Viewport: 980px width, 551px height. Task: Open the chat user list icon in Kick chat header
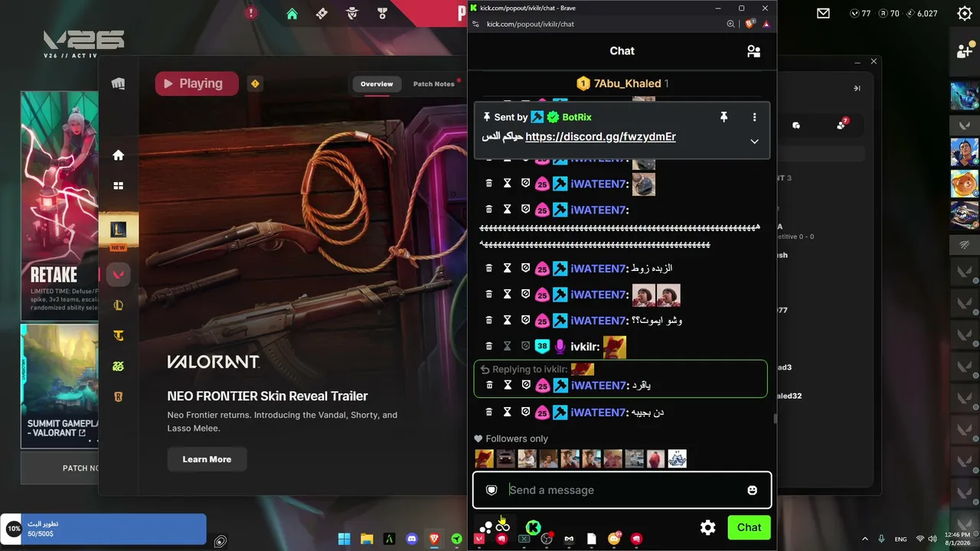[x=753, y=51]
